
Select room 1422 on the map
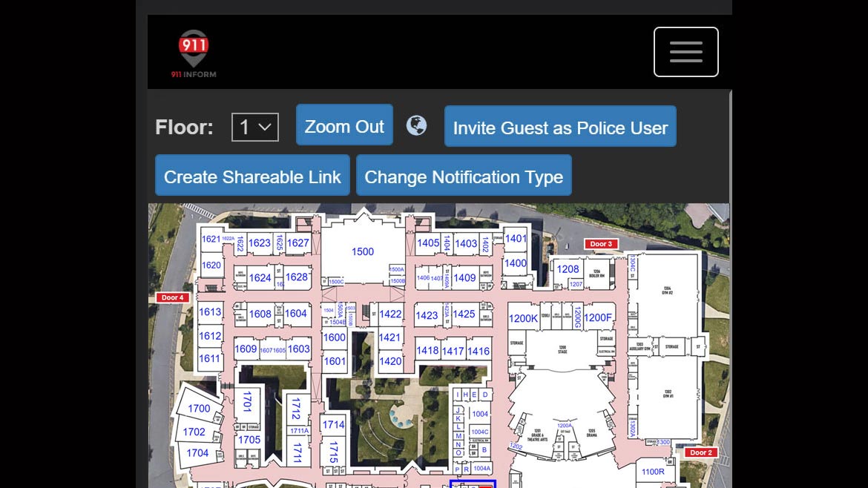click(390, 314)
